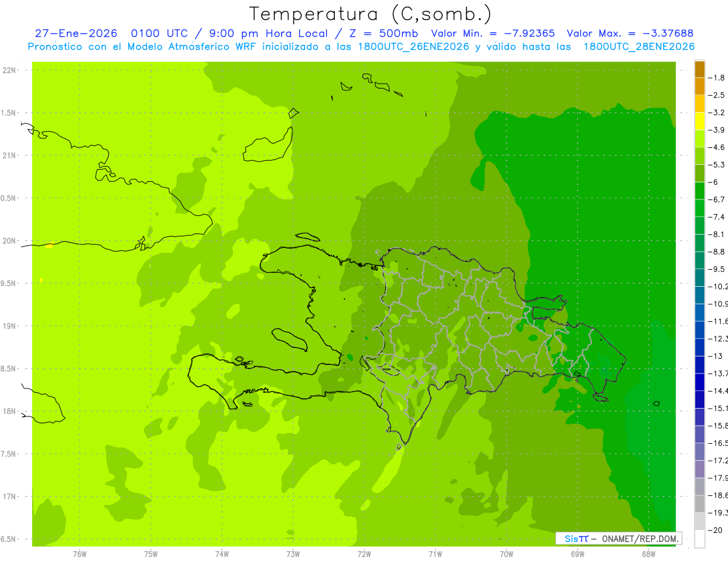This screenshot has height=562, width=728.
Task: Pick the gold swatch between -2.5 and -3.2
Action: [699, 104]
